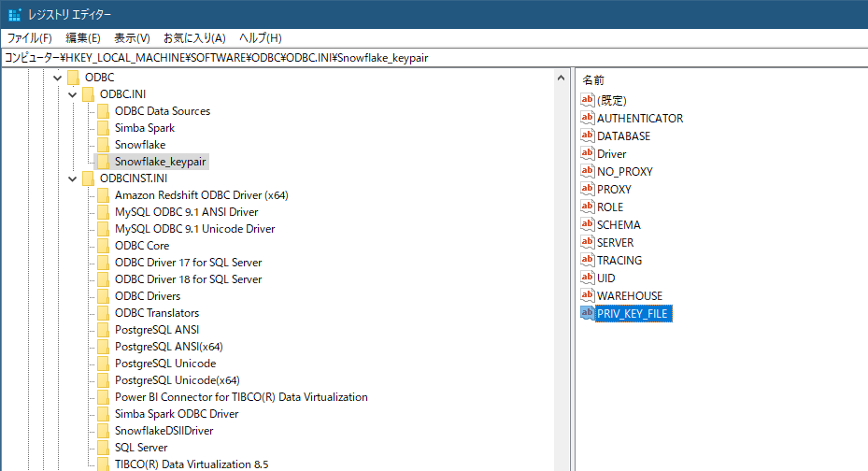Open the ファイル(F) menu

[x=29, y=38]
